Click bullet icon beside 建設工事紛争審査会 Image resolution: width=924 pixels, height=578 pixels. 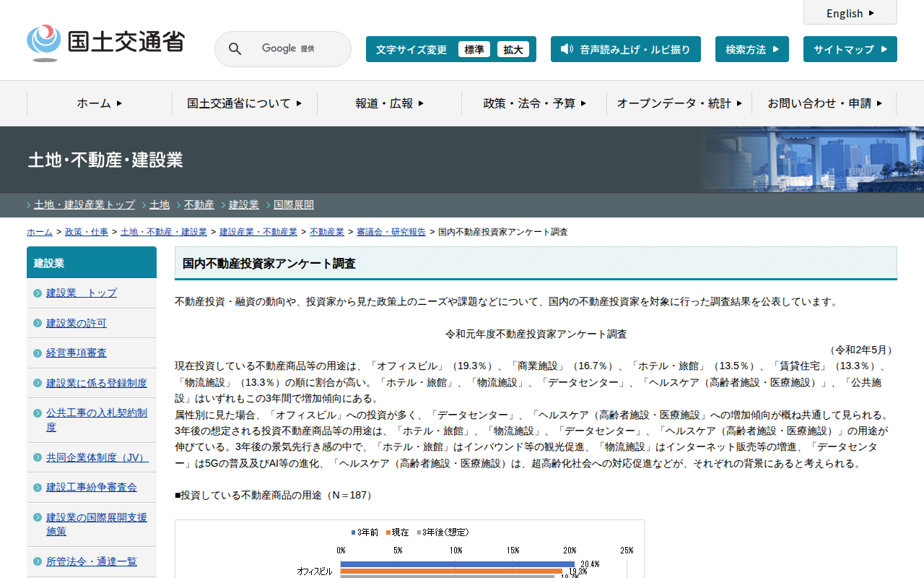point(38,488)
